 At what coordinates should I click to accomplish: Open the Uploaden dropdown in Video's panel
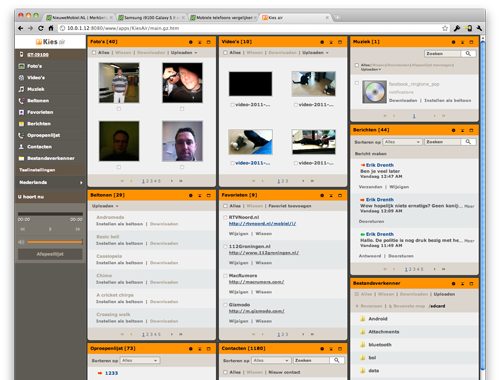coord(315,53)
